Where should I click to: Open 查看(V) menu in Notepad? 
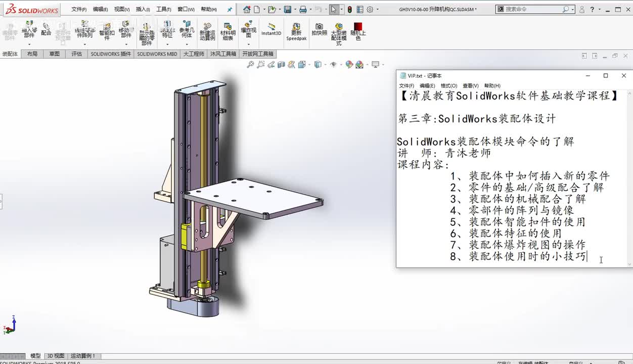471,86
